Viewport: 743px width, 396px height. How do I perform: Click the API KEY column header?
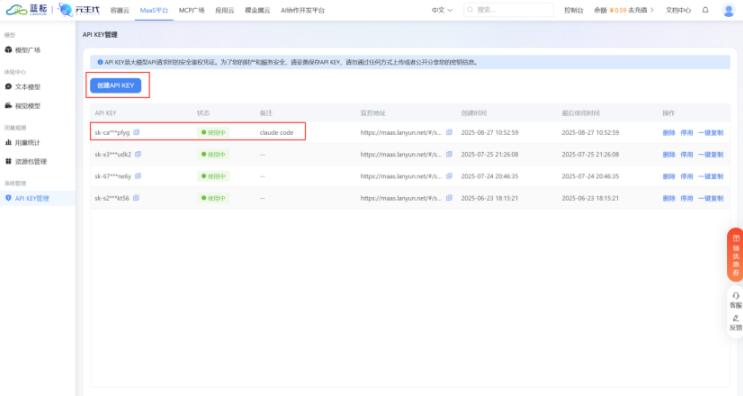click(105, 113)
